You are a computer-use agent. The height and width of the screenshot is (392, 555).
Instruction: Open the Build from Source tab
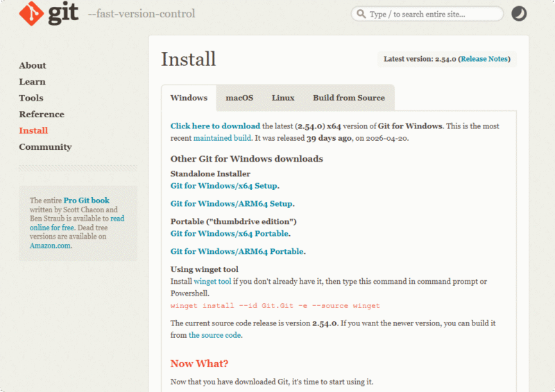point(349,98)
